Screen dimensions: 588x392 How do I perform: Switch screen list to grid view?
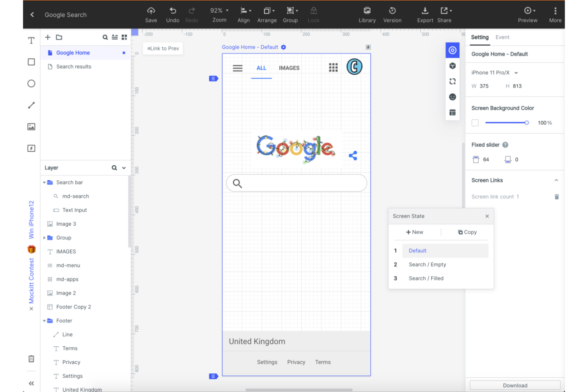[x=124, y=37]
